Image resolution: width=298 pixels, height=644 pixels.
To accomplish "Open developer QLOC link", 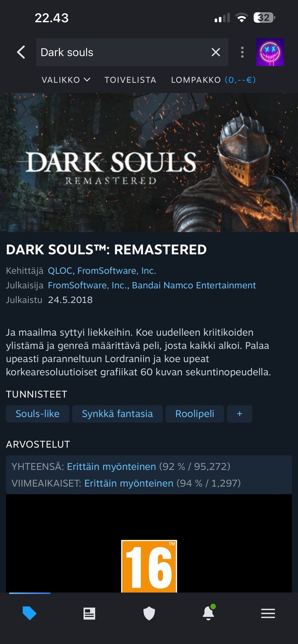I will point(60,271).
